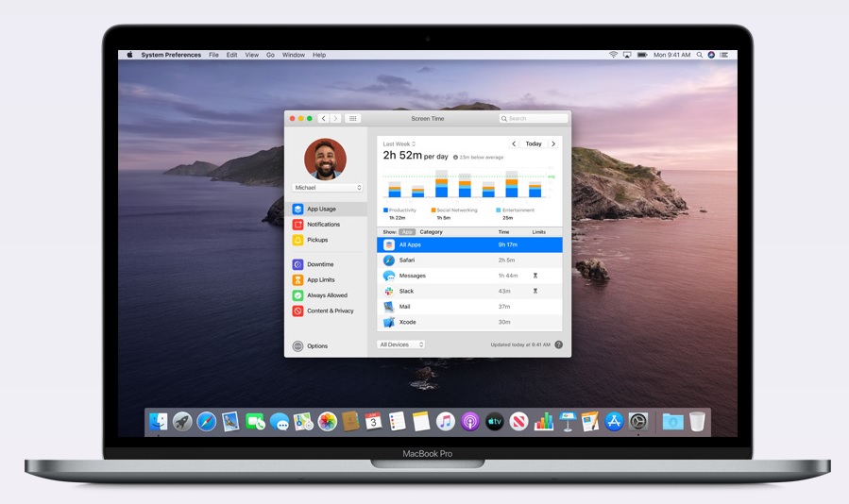Click hourglass limit icon for Messages
This screenshot has height=504, width=849.
coord(535,276)
